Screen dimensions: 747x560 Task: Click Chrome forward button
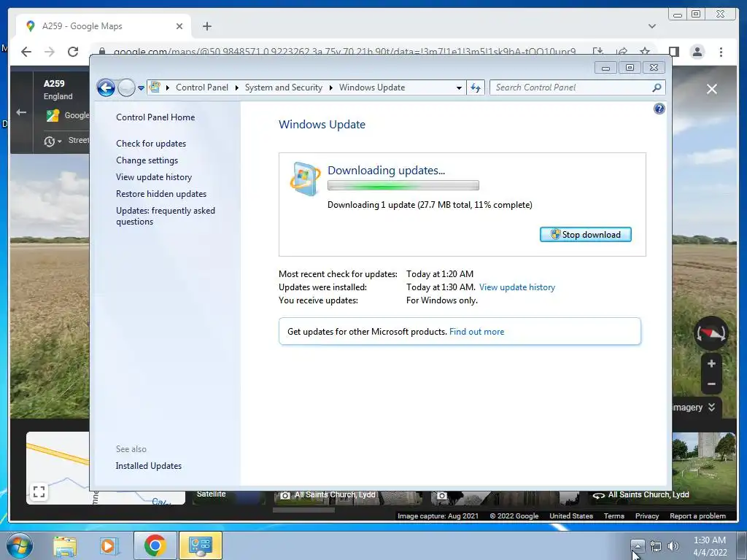click(x=50, y=52)
